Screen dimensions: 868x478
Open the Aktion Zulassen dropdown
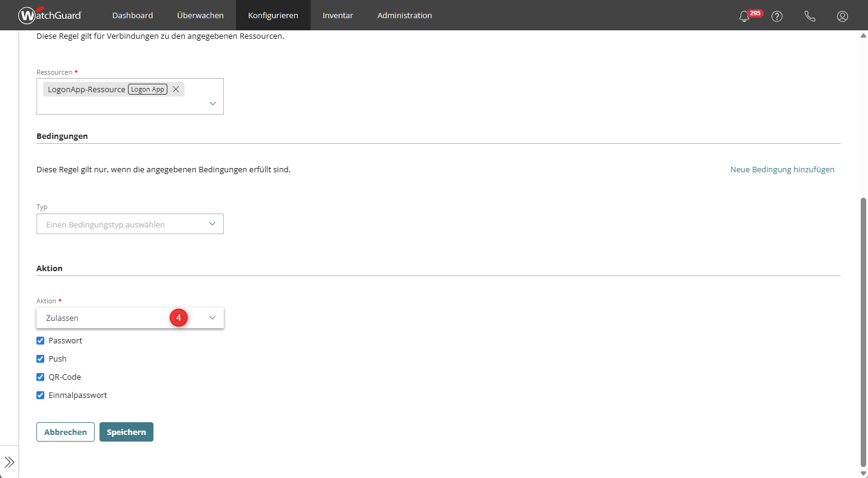point(130,318)
